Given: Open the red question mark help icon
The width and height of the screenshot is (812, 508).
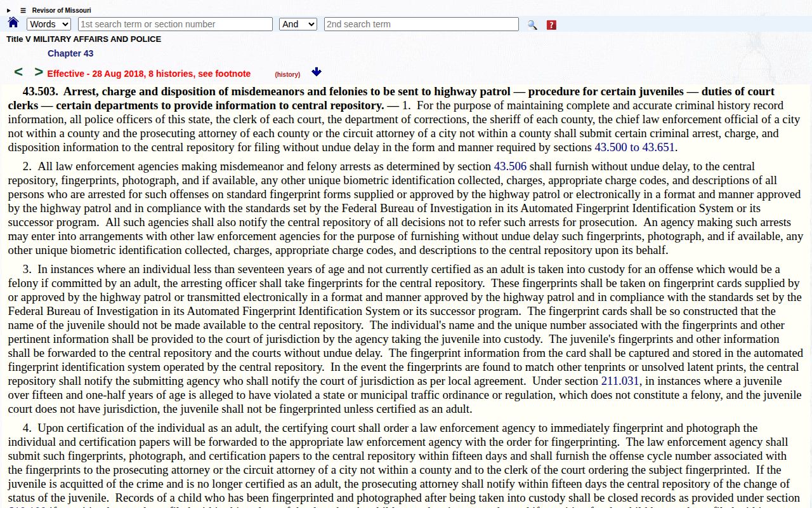Looking at the screenshot, I should coord(551,25).
